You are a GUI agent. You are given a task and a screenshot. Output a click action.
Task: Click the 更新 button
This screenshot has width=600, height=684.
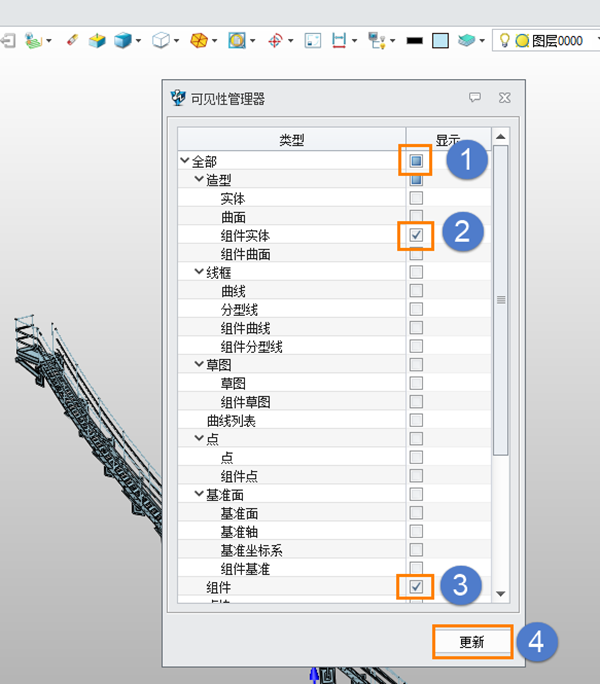click(472, 642)
